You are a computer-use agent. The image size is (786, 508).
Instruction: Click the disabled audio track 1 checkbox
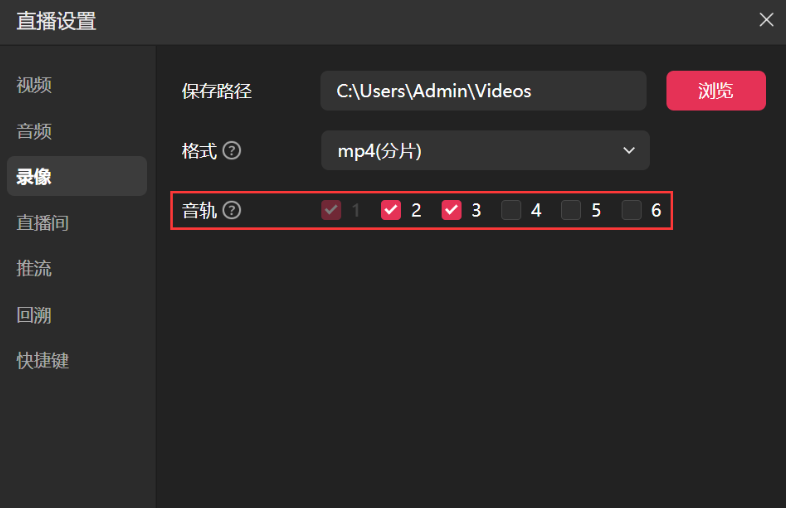(x=331, y=211)
